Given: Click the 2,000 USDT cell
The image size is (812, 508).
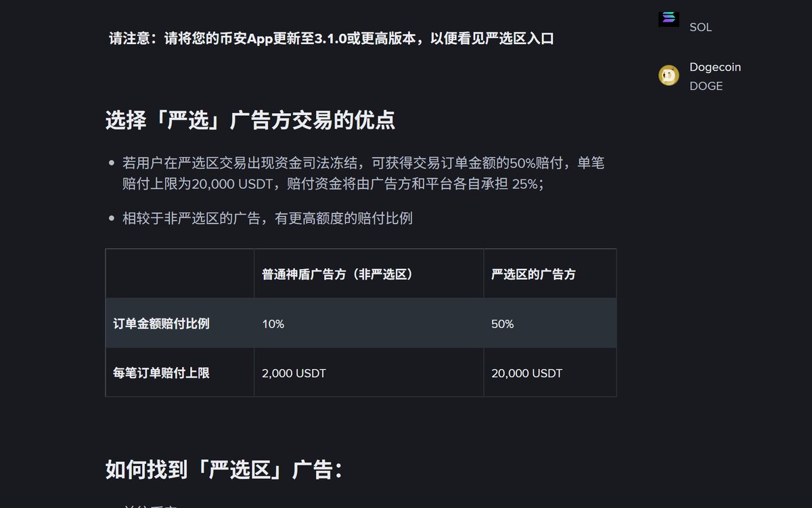Looking at the screenshot, I should pyautogui.click(x=369, y=373).
